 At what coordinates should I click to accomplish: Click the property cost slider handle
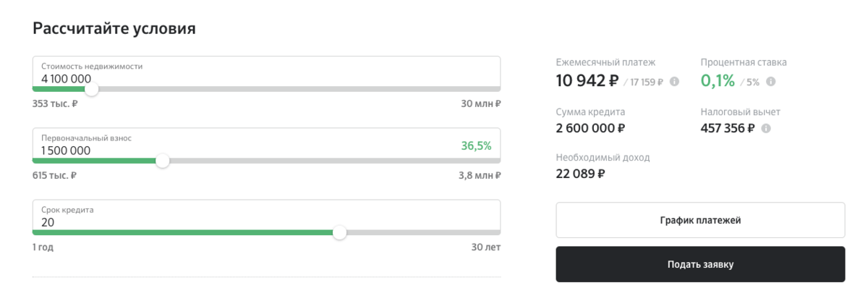point(91,90)
